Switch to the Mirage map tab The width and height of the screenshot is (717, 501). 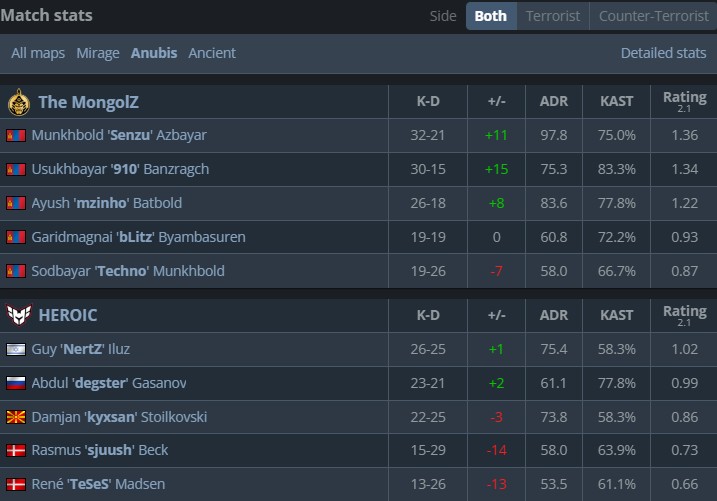pos(97,53)
